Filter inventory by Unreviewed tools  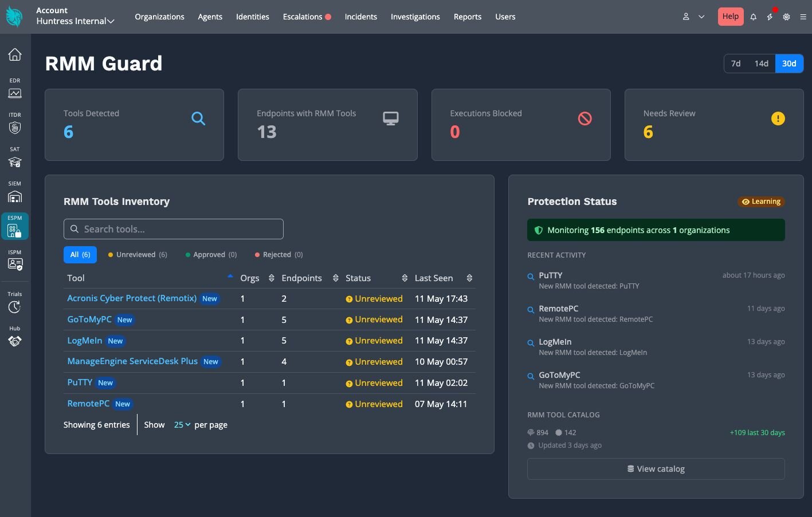click(138, 255)
